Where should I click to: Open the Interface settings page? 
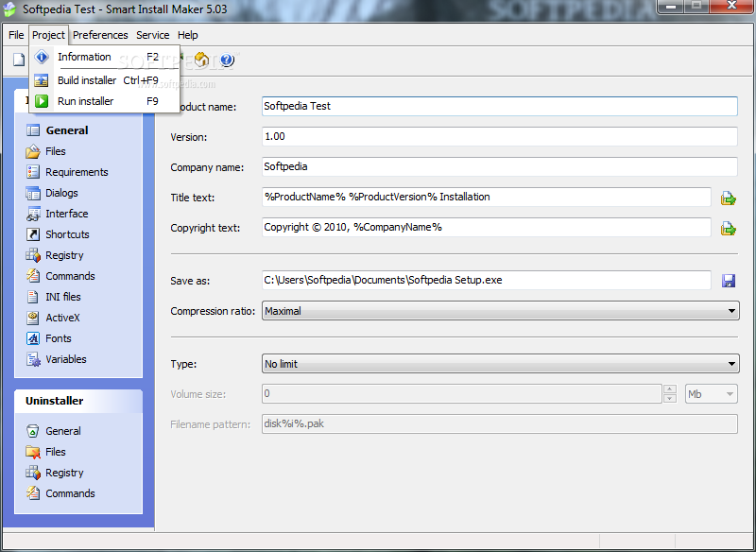click(66, 214)
